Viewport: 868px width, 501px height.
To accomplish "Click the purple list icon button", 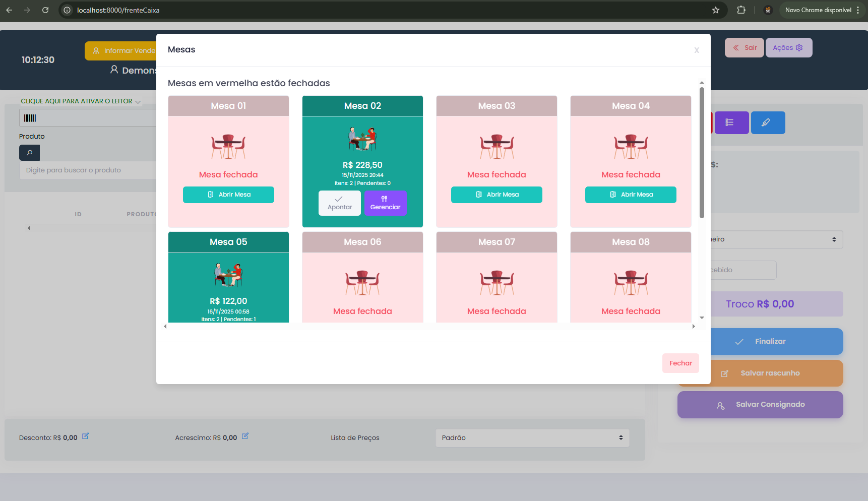I will click(731, 122).
